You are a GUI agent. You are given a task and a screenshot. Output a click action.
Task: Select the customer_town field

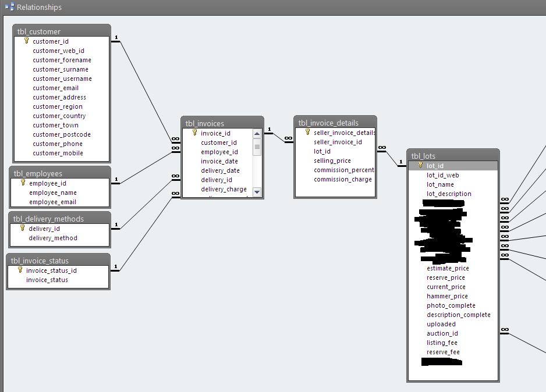click(55, 125)
